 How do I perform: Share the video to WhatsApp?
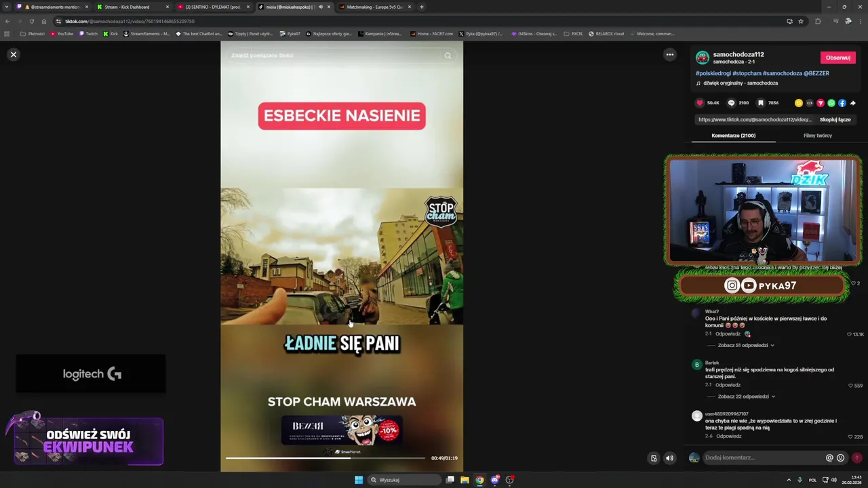(x=831, y=103)
